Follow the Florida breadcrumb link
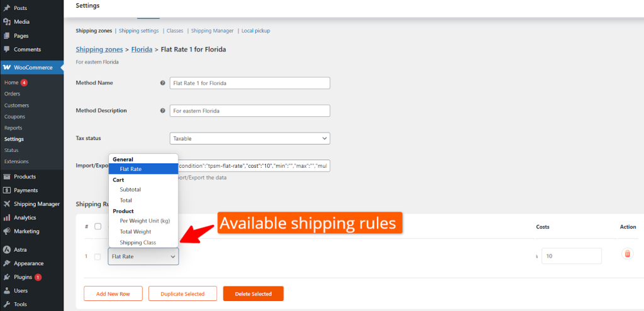644x311 pixels. (142, 49)
